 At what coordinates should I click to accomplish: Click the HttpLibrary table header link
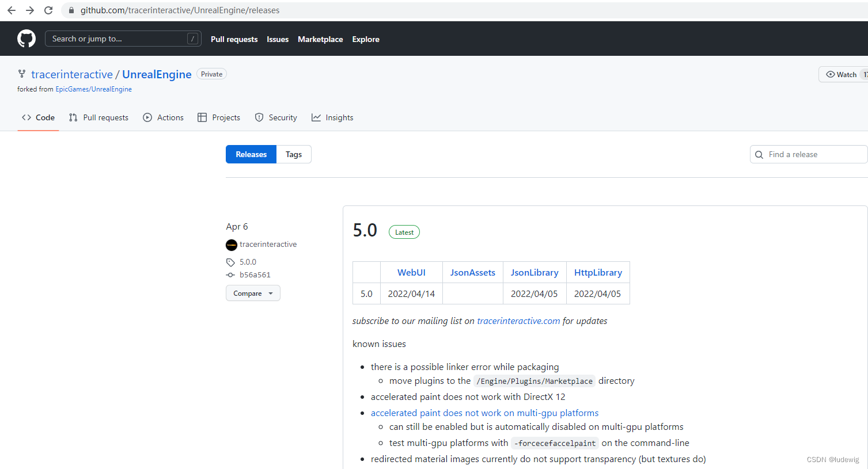click(598, 273)
